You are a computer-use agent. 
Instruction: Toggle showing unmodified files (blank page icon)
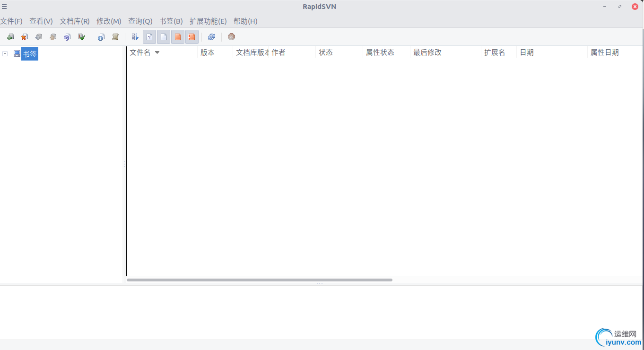tap(164, 37)
